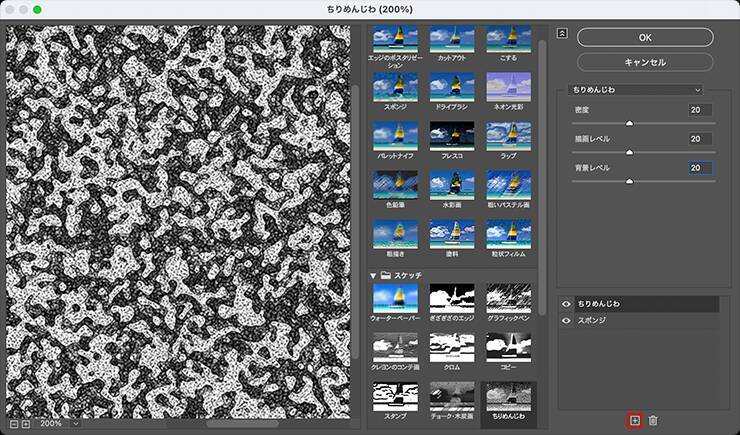The image size is (740, 435).
Task: Click the zoom out minus button
Action: click(13, 424)
